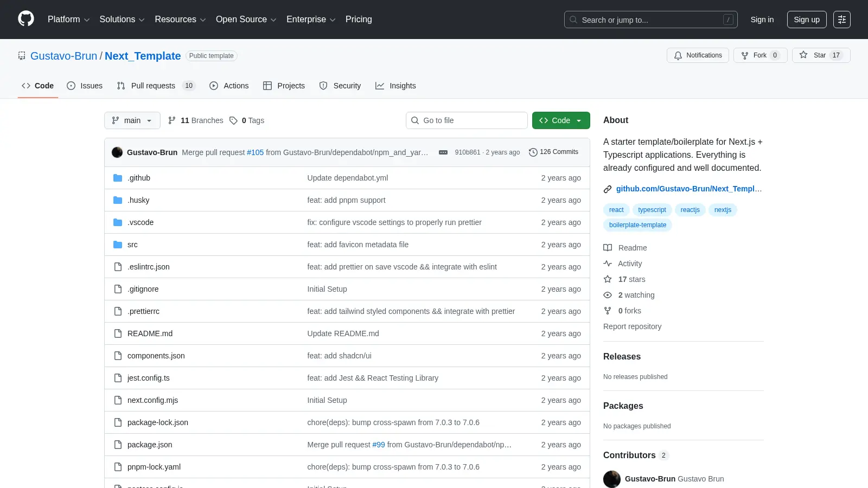Open the Pricing page link
The height and width of the screenshot is (488, 868).
359,20
